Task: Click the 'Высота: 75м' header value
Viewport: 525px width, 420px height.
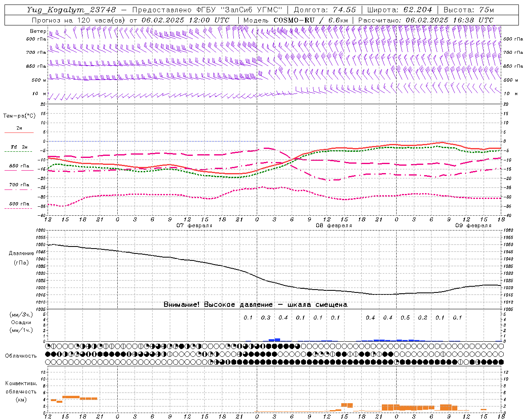Action: [468, 10]
